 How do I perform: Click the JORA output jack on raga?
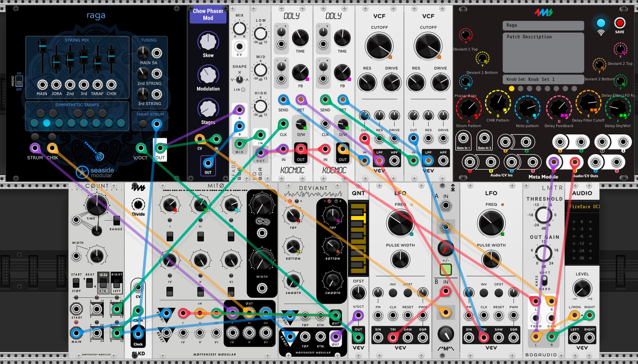point(56,85)
